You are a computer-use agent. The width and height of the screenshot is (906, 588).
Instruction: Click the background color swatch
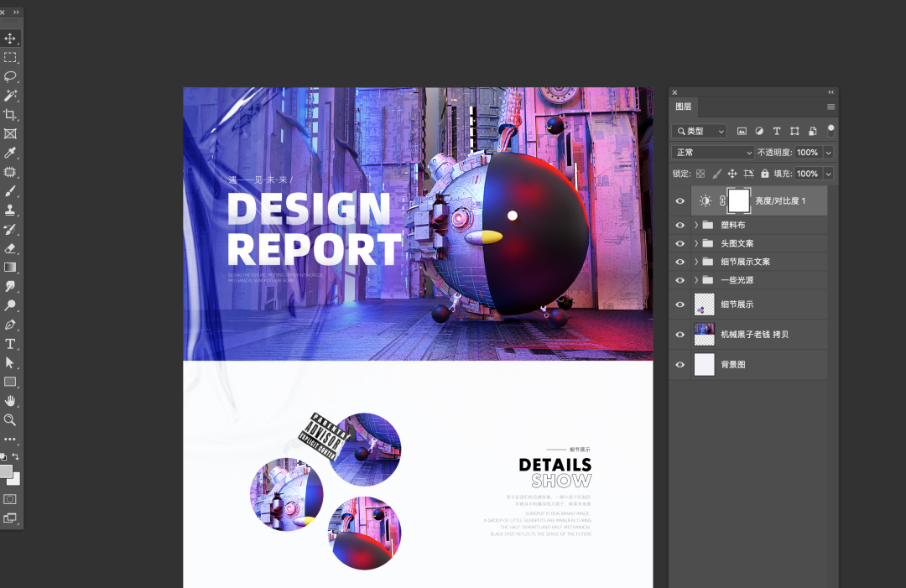[x=16, y=480]
